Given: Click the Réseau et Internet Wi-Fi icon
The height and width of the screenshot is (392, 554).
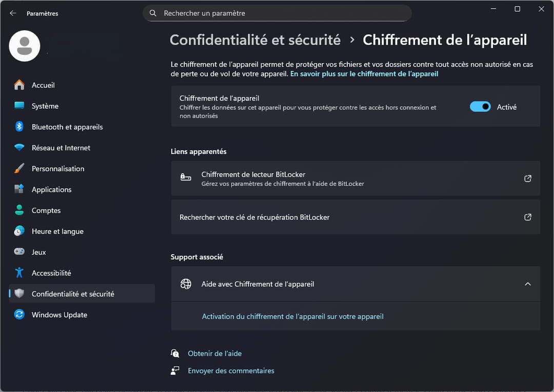Looking at the screenshot, I should coord(19,148).
